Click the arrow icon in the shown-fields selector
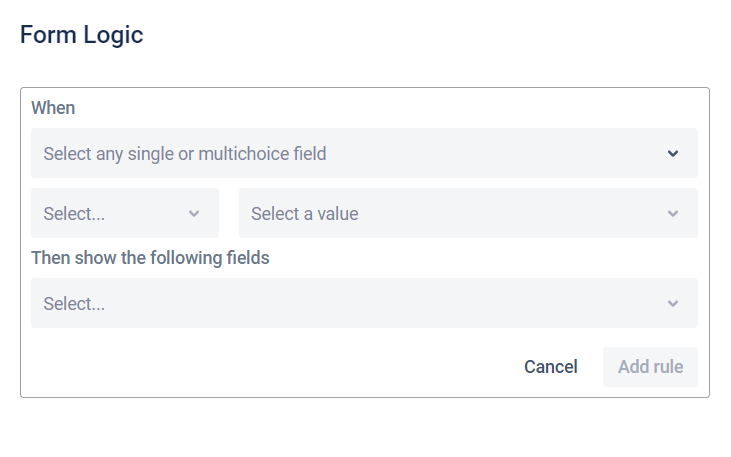 click(x=673, y=304)
